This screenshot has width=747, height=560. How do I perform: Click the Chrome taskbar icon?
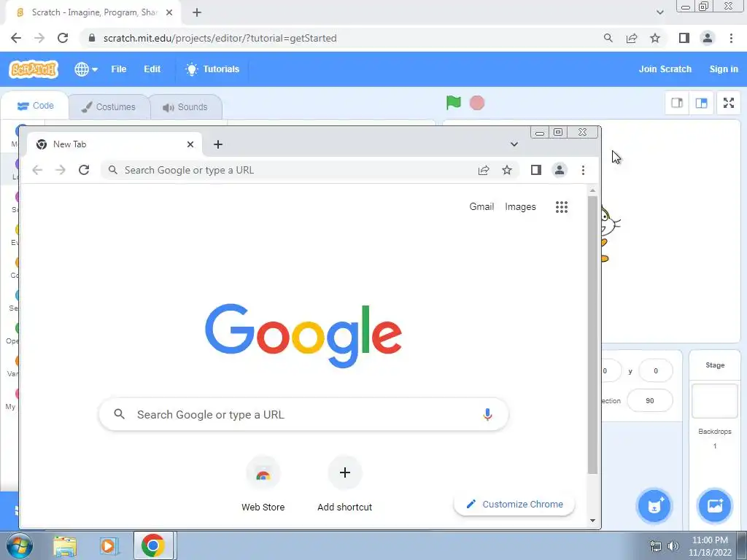(x=153, y=545)
